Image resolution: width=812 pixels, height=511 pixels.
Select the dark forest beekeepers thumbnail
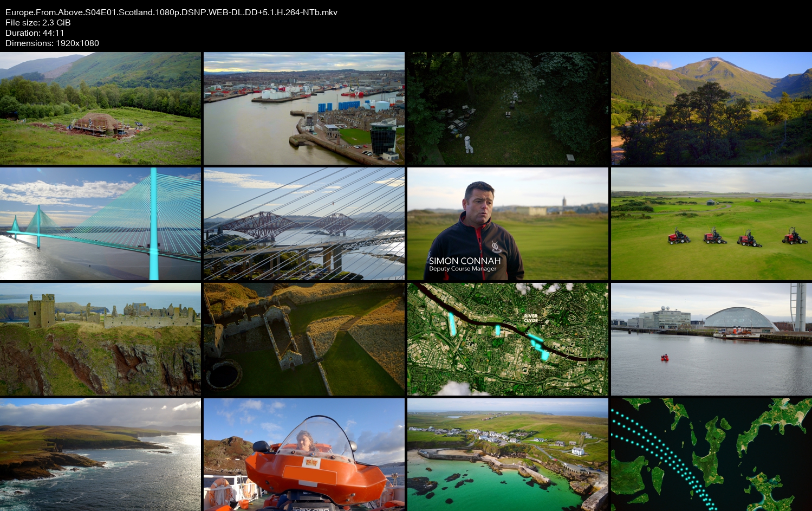(x=508, y=108)
